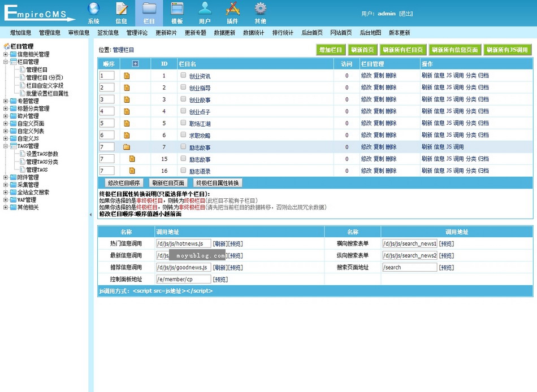Open 排行统计 in submenu bar
The width and height of the screenshot is (537, 392).
coord(283,33)
